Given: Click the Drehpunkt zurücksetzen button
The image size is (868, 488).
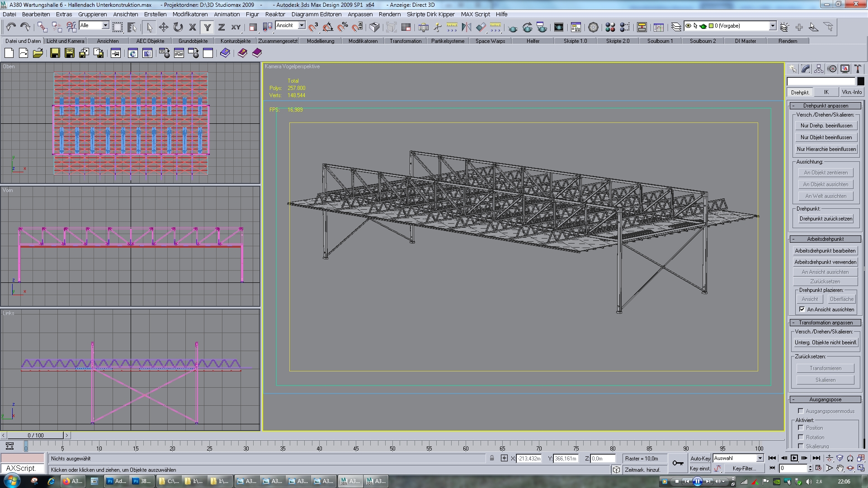Looking at the screenshot, I should coord(826,219).
